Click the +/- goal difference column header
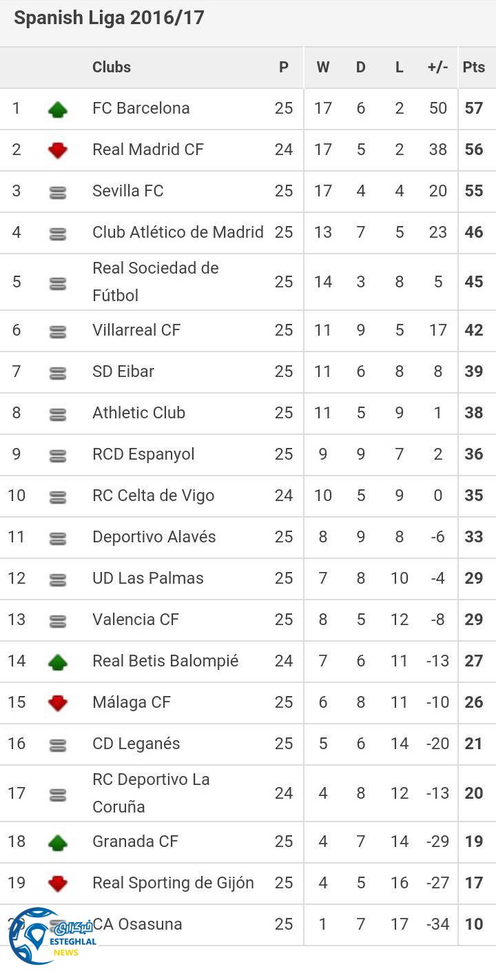Viewport: 496px width, 980px height. pyautogui.click(x=437, y=67)
